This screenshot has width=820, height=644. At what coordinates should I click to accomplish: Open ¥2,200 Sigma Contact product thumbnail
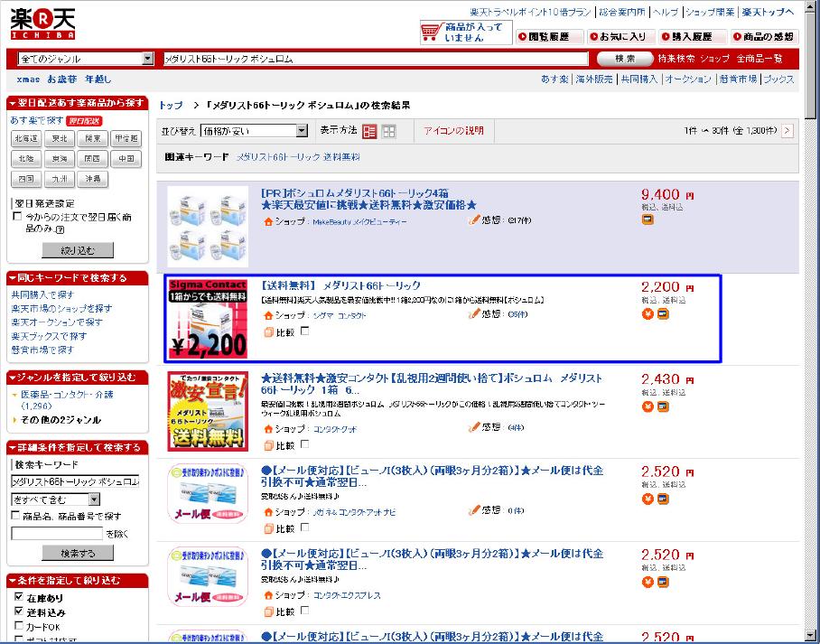pyautogui.click(x=208, y=319)
